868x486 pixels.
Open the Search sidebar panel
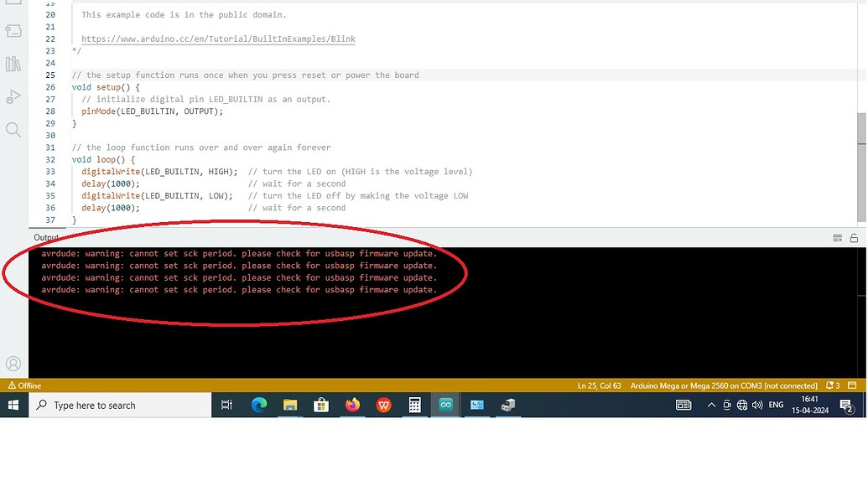(13, 129)
